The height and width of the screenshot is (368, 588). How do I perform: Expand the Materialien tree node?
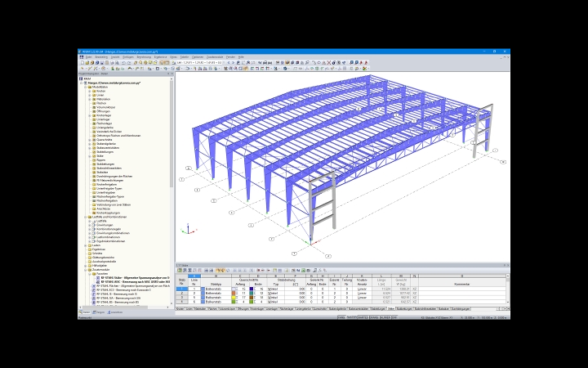point(90,99)
